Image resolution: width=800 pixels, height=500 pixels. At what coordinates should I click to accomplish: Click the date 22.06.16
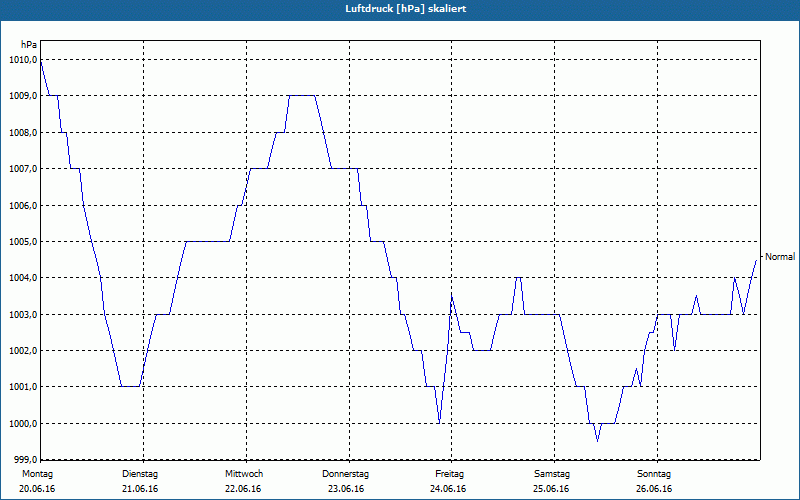[243, 489]
